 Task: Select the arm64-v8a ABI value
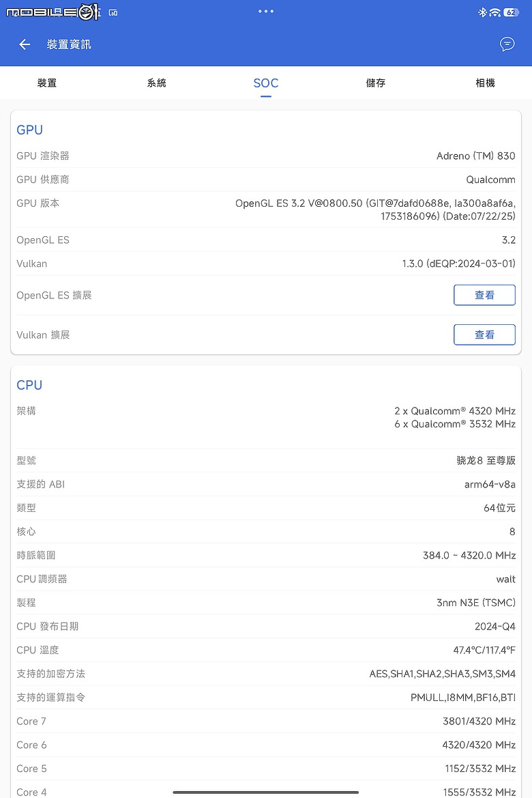pos(490,485)
